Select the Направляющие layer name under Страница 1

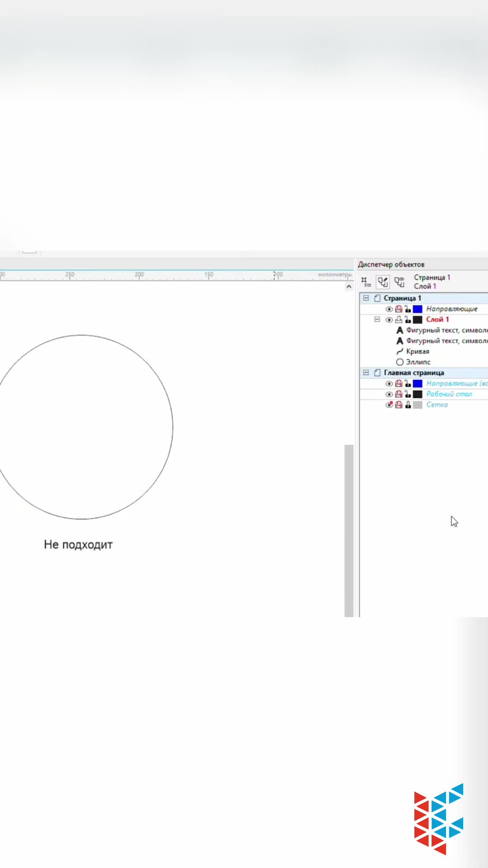coord(452,309)
